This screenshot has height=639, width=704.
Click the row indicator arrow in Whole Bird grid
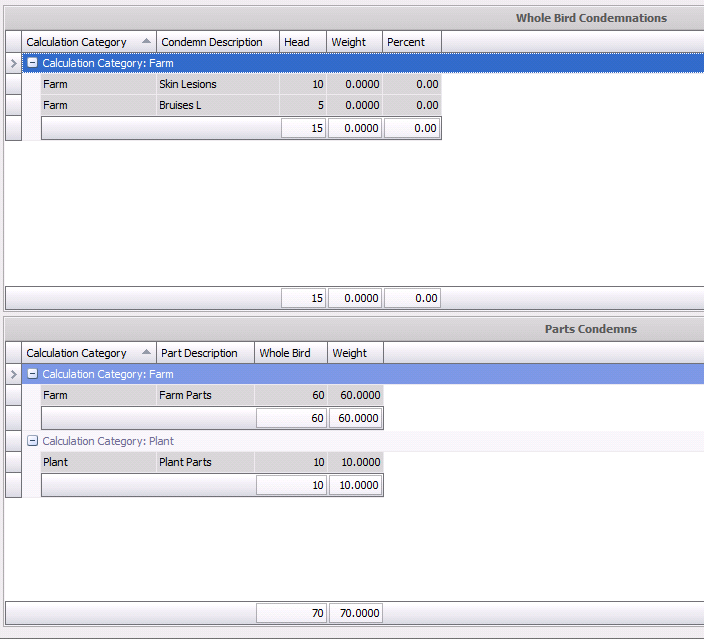pos(13,64)
